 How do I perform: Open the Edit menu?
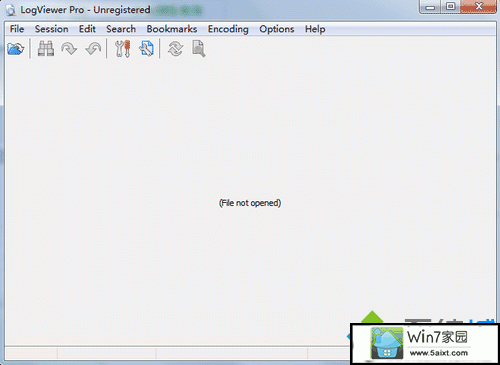click(87, 29)
